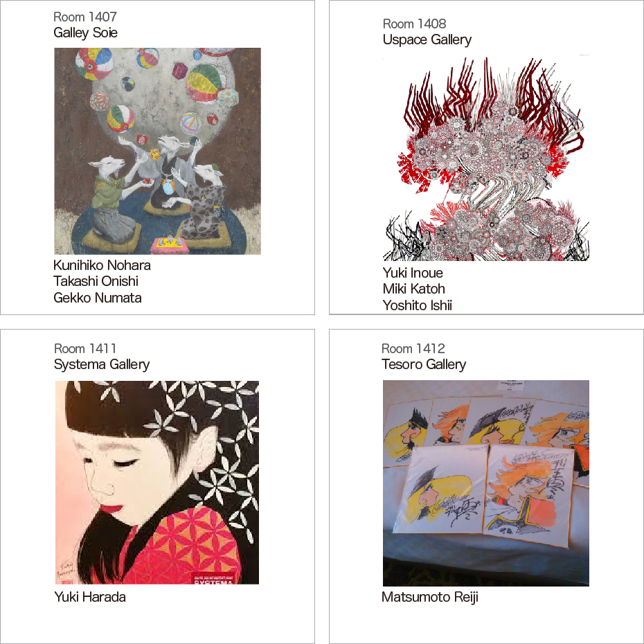
Task: Click artist name Kunihiko Nohara
Action: (102, 265)
